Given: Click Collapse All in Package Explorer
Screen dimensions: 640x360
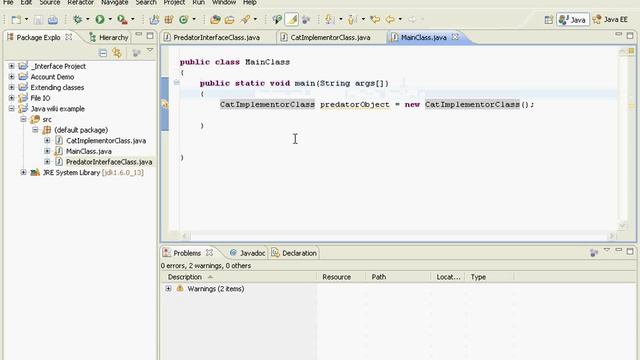Looking at the screenshot, I should pos(103,53).
